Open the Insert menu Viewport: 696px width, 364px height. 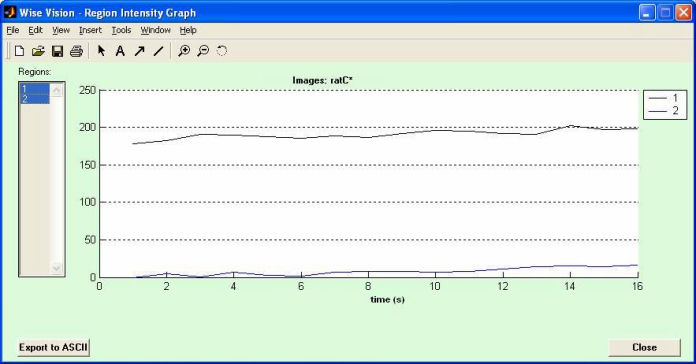(x=91, y=30)
